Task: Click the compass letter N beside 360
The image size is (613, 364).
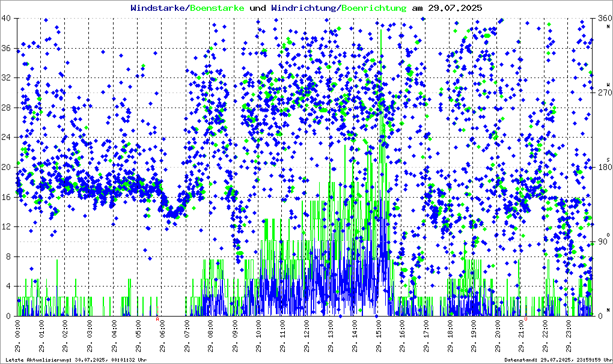Action: tap(608, 26)
